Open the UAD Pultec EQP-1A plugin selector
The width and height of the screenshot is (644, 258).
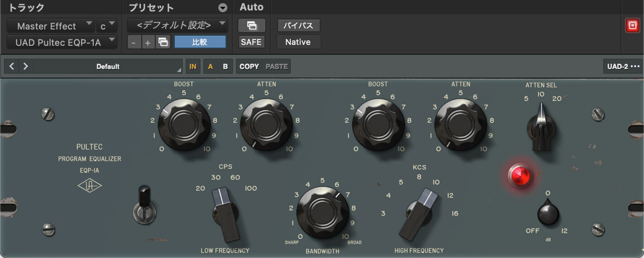(62, 42)
